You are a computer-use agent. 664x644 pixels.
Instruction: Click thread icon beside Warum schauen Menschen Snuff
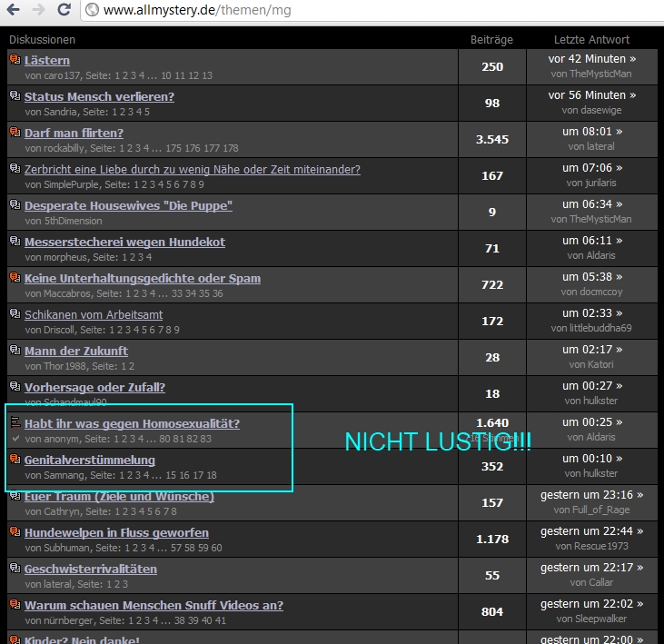point(15,605)
